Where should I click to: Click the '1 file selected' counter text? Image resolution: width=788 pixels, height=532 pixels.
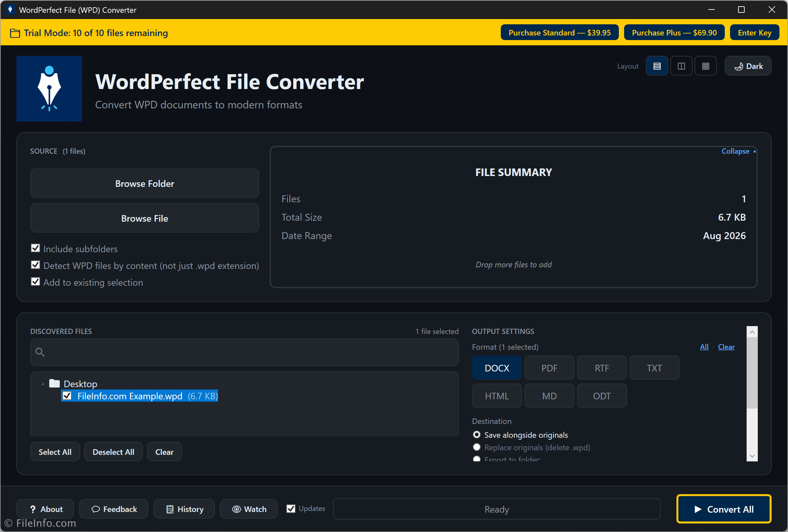pos(437,331)
